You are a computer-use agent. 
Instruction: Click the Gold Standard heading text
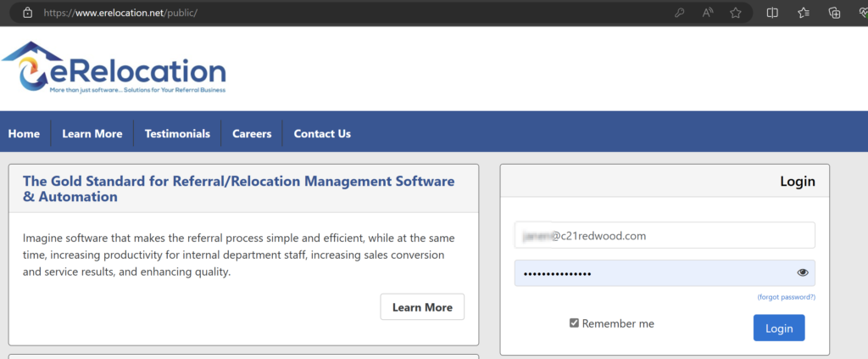point(238,189)
